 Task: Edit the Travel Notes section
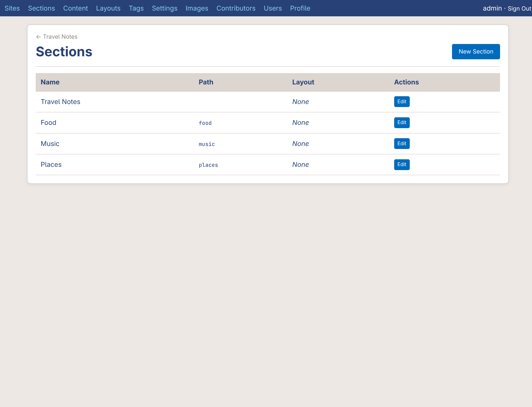pyautogui.click(x=401, y=101)
